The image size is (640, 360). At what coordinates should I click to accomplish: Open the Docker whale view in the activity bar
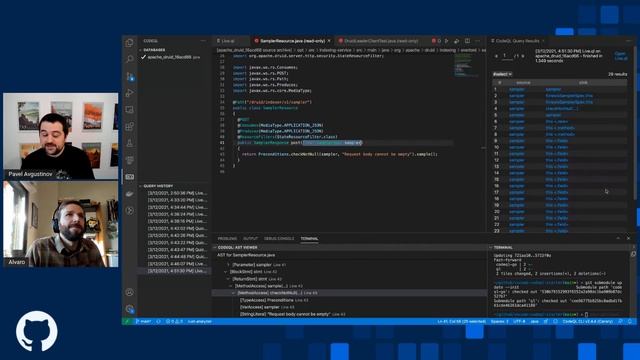129,194
